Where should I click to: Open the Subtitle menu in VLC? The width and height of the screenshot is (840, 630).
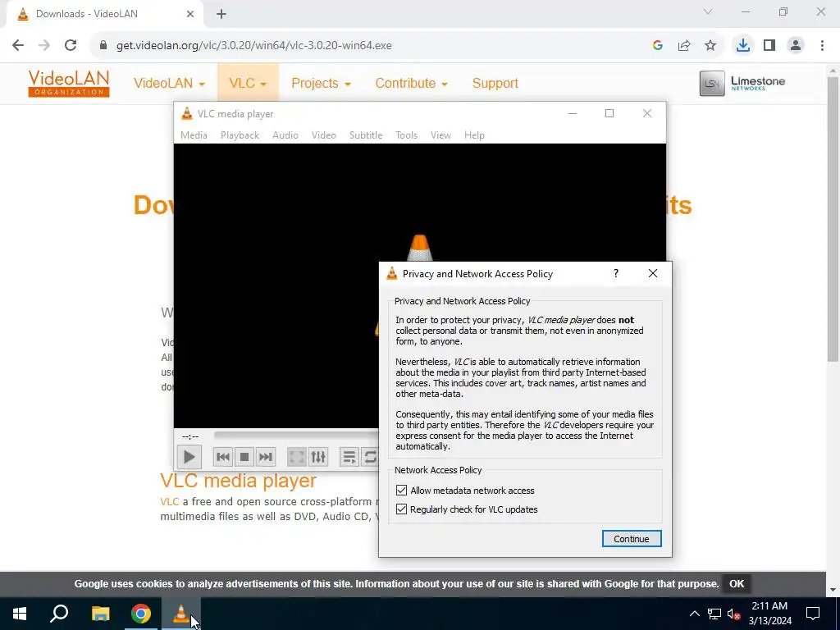tap(366, 135)
